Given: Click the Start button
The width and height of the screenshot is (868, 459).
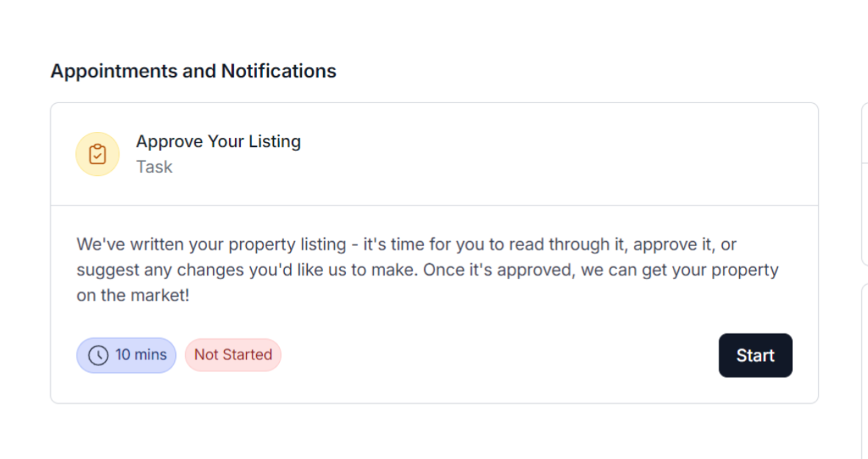Looking at the screenshot, I should [755, 355].
